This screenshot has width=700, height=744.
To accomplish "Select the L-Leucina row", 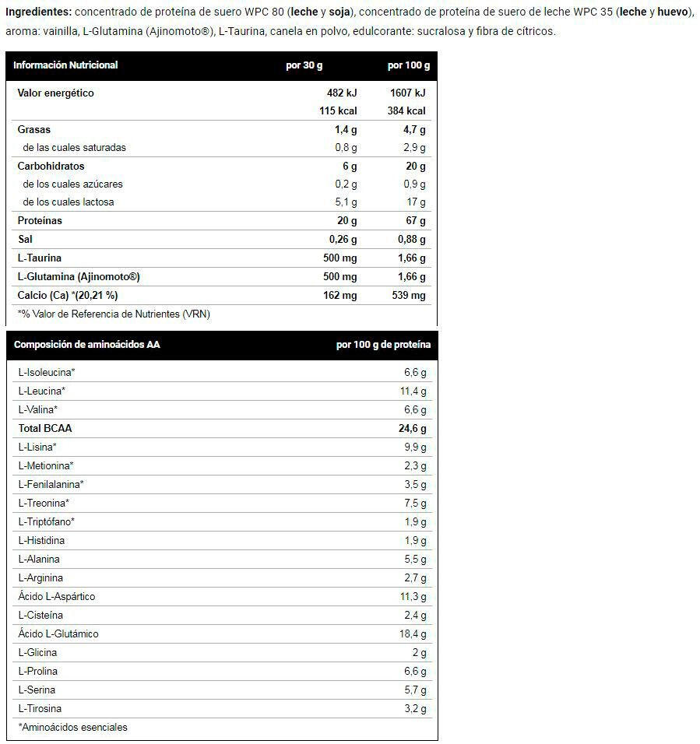I will click(x=222, y=391).
